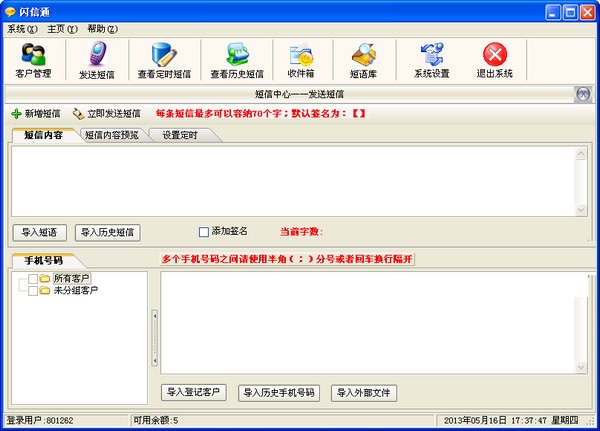Click the 导入历史手机号码 button

pos(279,393)
